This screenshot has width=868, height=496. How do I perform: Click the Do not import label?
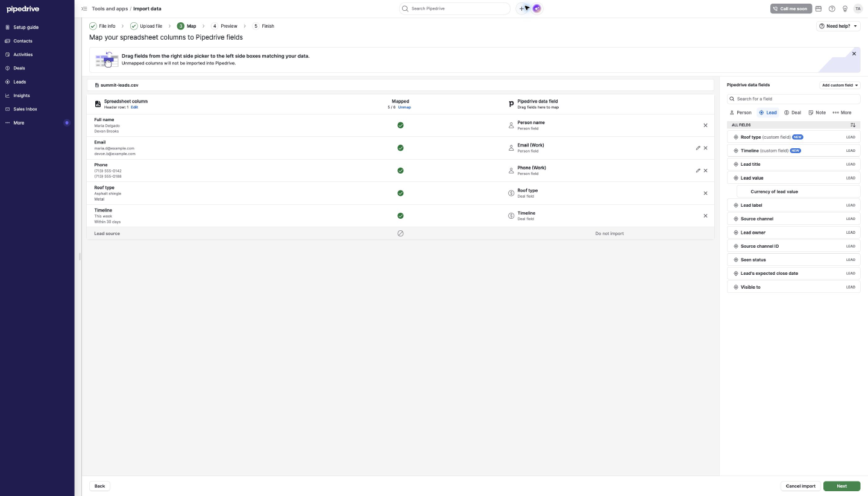pos(609,233)
